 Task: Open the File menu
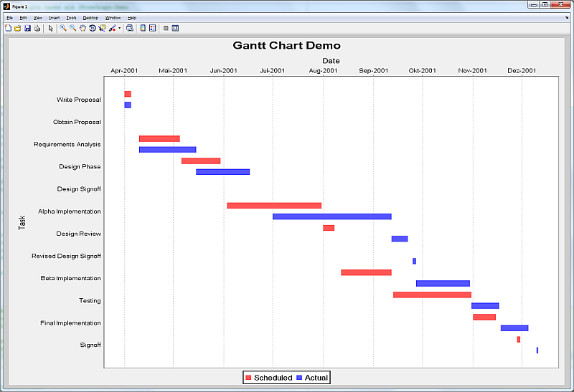pos(9,17)
